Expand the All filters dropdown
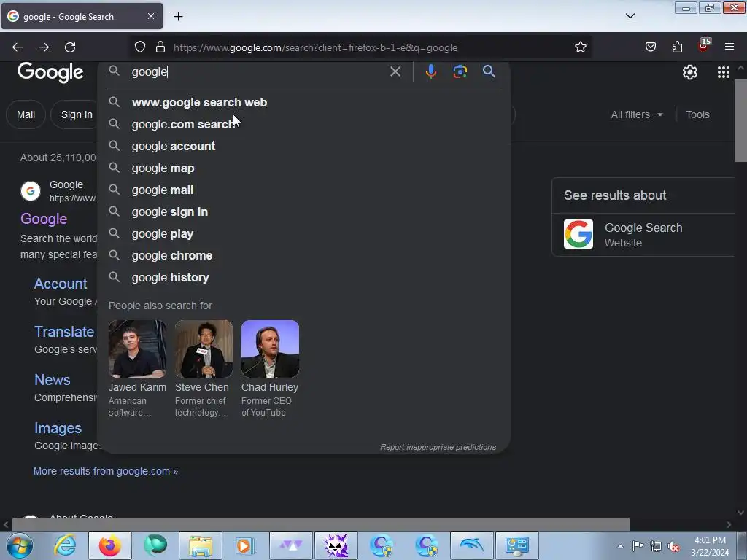747x560 pixels. click(637, 114)
